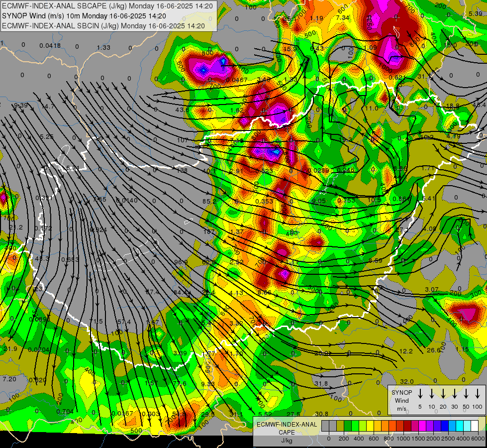
Task: Click the station value '57.4'
Action: pos(124,322)
